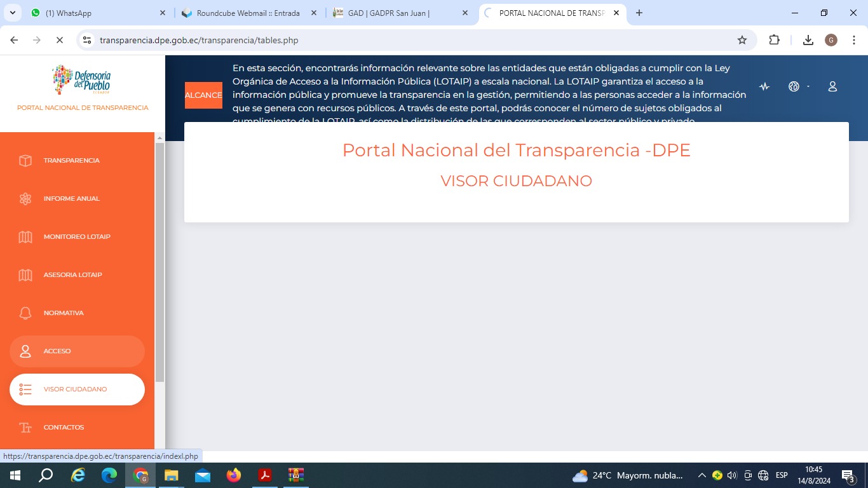Image resolution: width=868 pixels, height=488 pixels.
Task: Click the user profile icon in header
Action: coord(832,87)
